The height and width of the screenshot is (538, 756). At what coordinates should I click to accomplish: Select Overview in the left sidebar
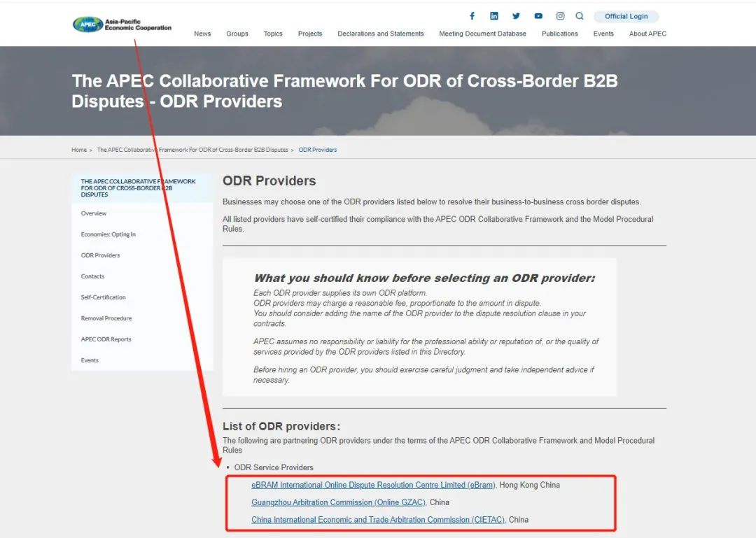pyautogui.click(x=94, y=213)
